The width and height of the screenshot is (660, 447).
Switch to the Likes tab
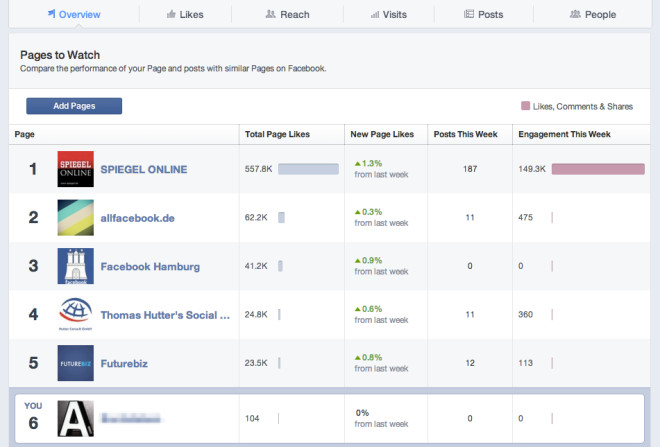(185, 14)
